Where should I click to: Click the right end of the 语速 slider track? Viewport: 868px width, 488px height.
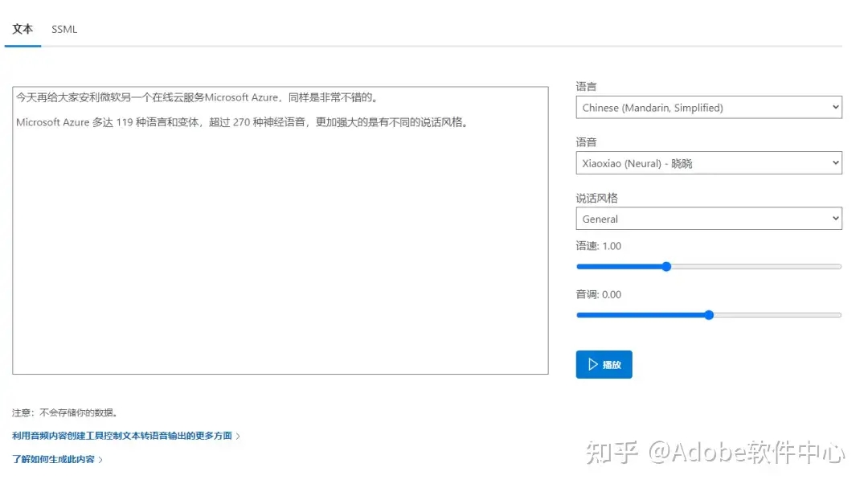838,266
